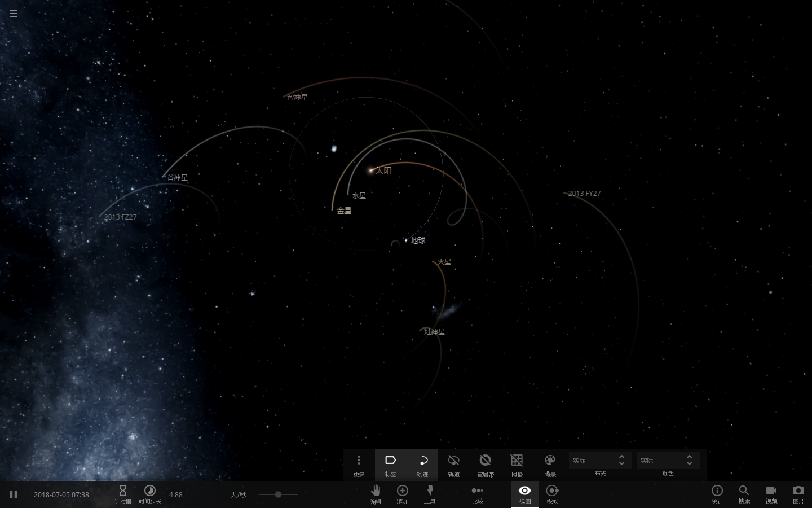Open the hamburger main menu
Image resolution: width=812 pixels, height=508 pixels.
(14, 14)
